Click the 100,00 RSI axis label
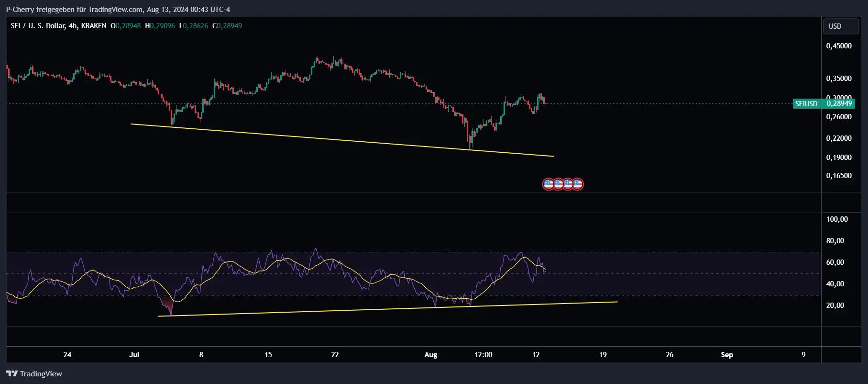Image resolution: width=868 pixels, height=384 pixels. click(837, 219)
